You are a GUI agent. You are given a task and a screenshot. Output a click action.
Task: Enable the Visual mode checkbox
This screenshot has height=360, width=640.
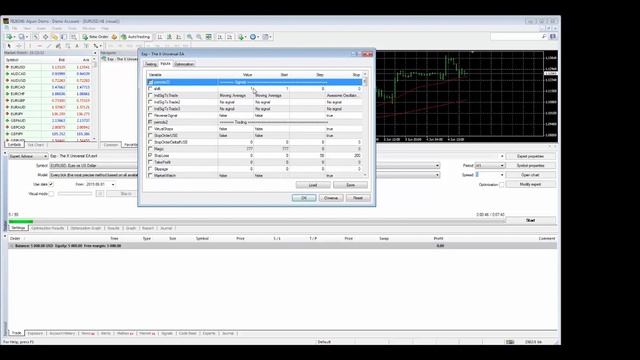[51, 194]
